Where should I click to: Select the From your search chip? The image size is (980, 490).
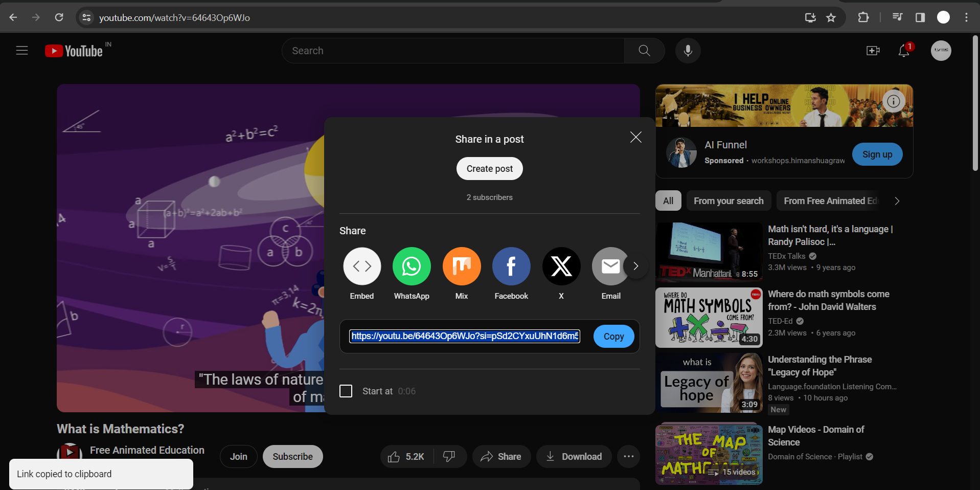click(728, 201)
